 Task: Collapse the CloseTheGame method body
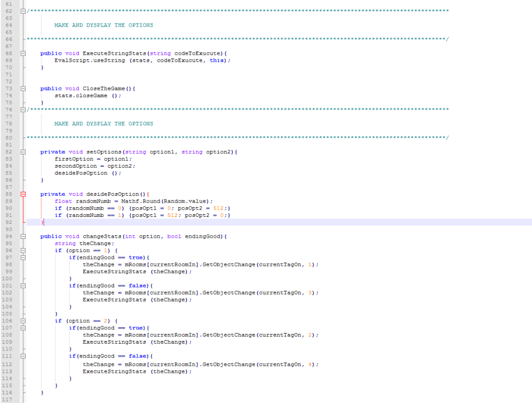tap(23, 88)
